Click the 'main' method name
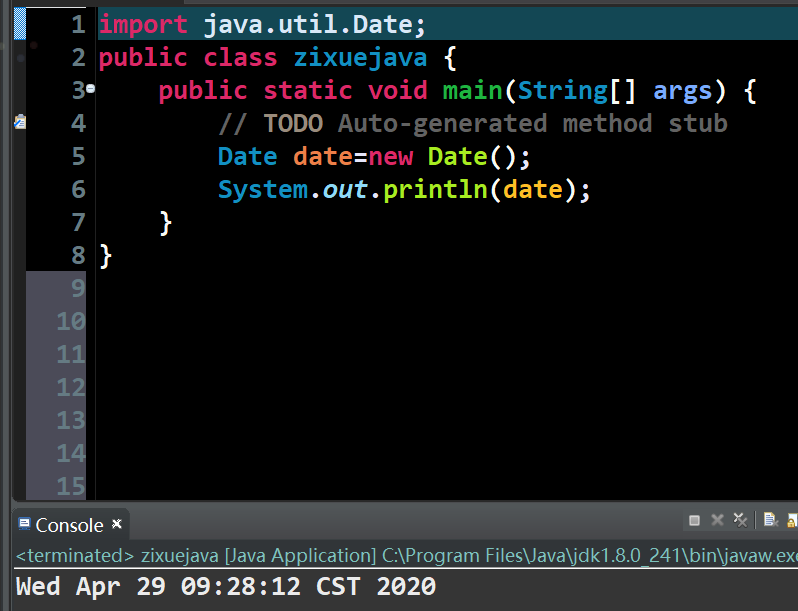Image resolution: width=798 pixels, height=611 pixels. pos(472,91)
